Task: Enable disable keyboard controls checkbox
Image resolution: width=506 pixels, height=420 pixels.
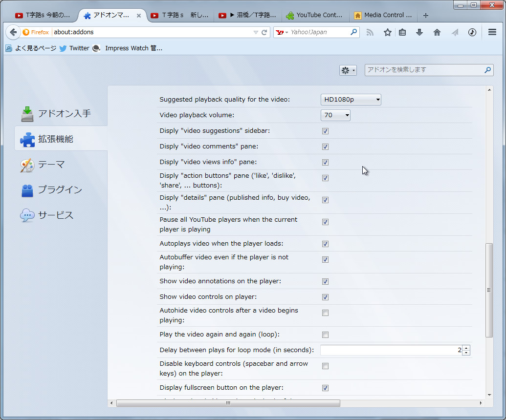Action: (325, 366)
